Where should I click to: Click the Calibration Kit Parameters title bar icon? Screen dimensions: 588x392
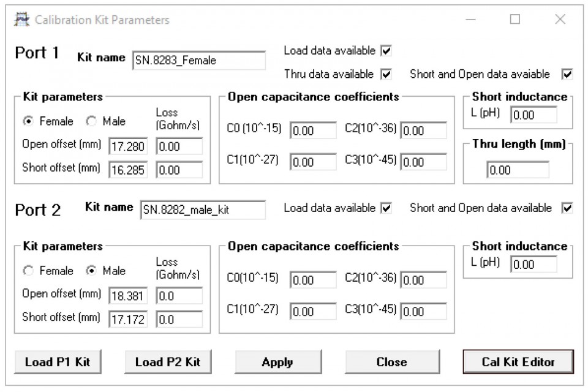tap(21, 20)
